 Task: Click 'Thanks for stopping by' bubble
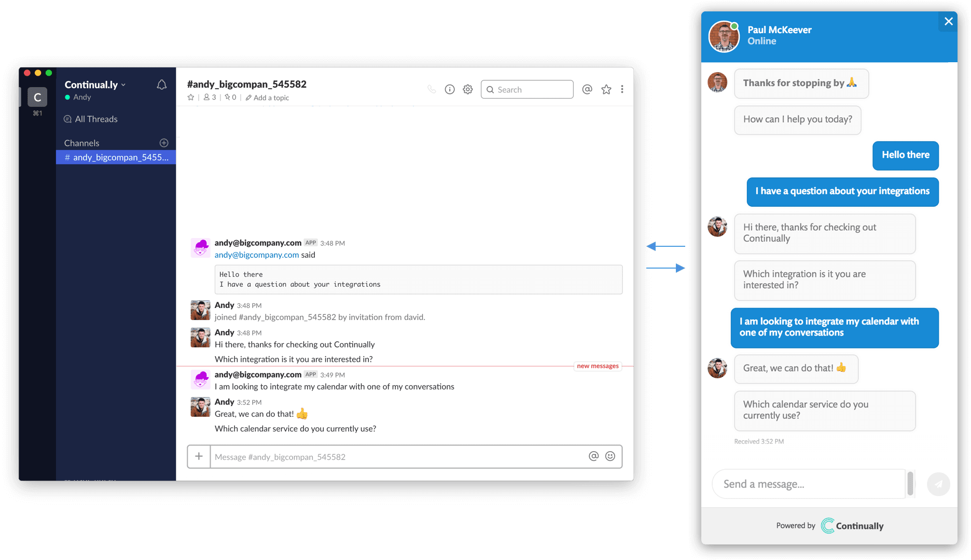(x=801, y=83)
